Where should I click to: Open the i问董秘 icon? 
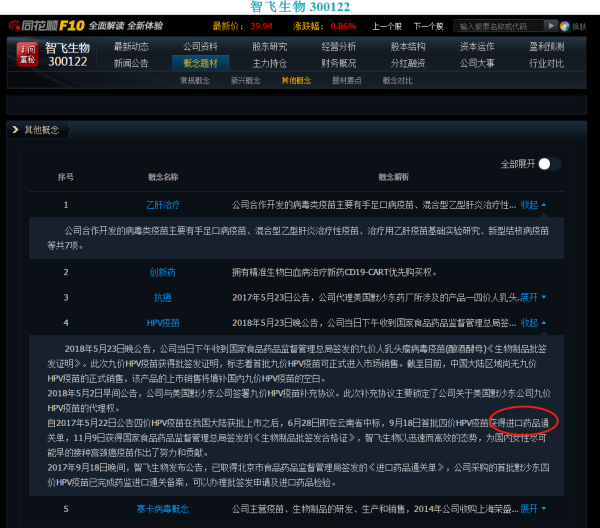pyautogui.click(x=27, y=54)
